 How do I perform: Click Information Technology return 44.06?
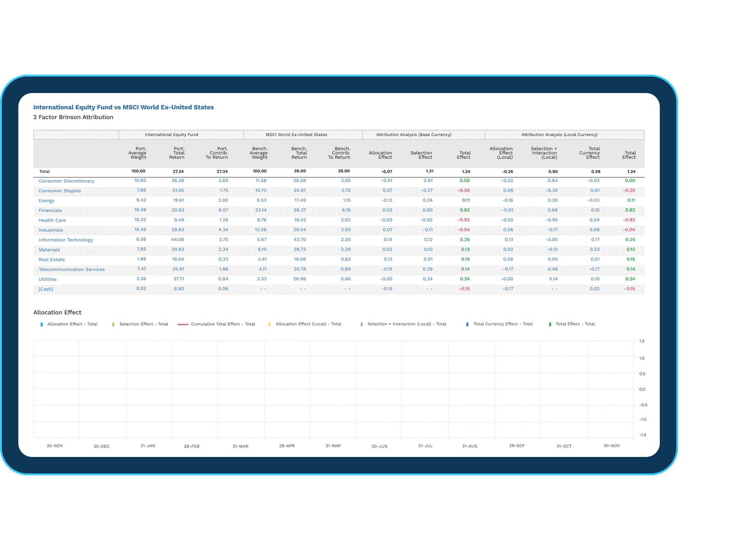178,240
